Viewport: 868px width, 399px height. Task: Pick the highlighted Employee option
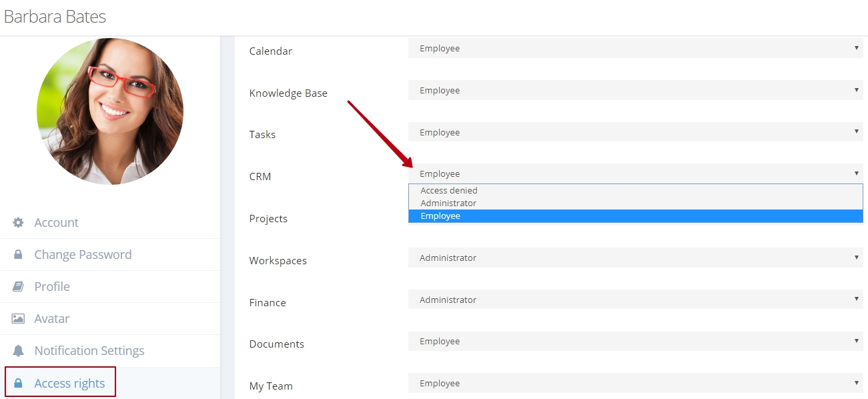636,216
